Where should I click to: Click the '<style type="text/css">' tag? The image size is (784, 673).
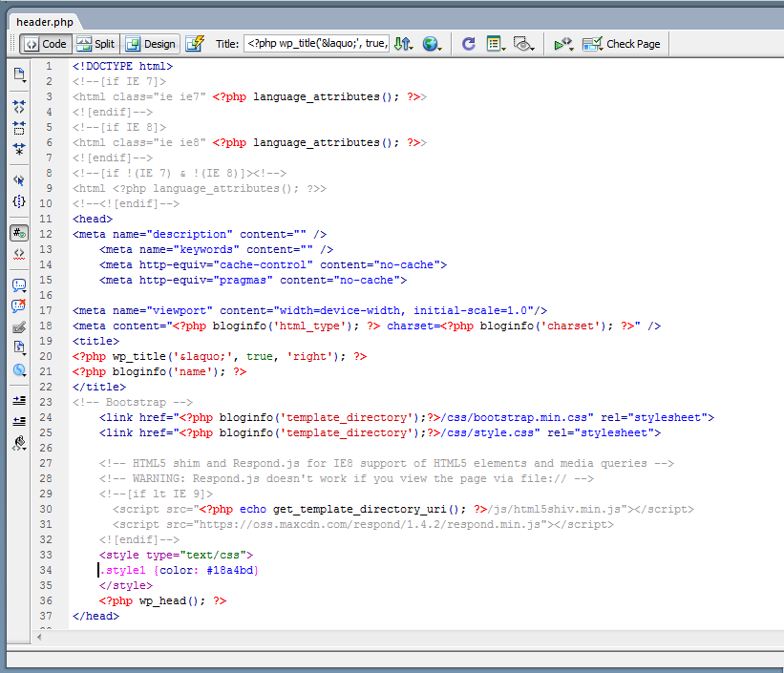(x=176, y=555)
